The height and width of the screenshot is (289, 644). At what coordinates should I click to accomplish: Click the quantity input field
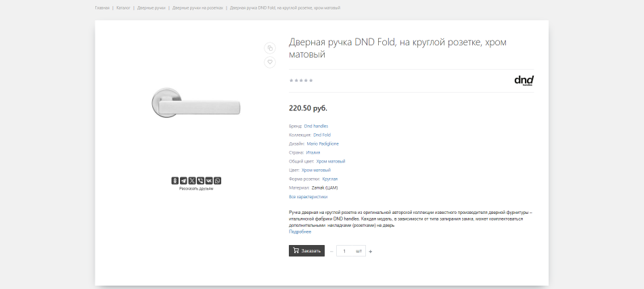pyautogui.click(x=345, y=251)
